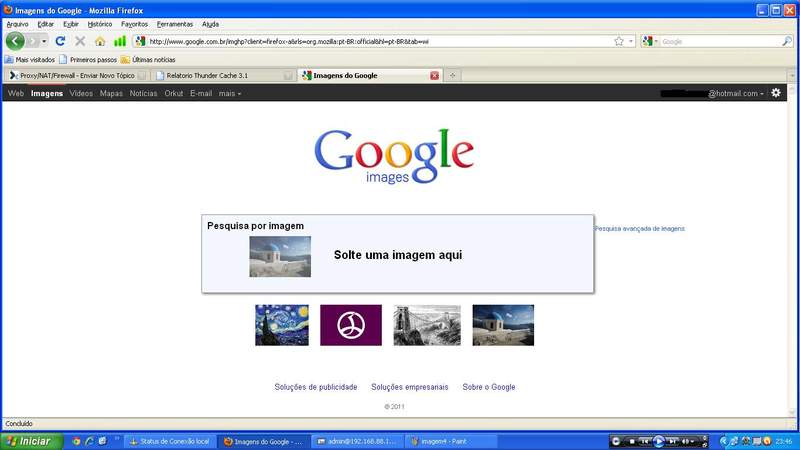Screen dimensions: 800x450
Task: Click the stop button on taskbar media player
Action: (x=632, y=441)
